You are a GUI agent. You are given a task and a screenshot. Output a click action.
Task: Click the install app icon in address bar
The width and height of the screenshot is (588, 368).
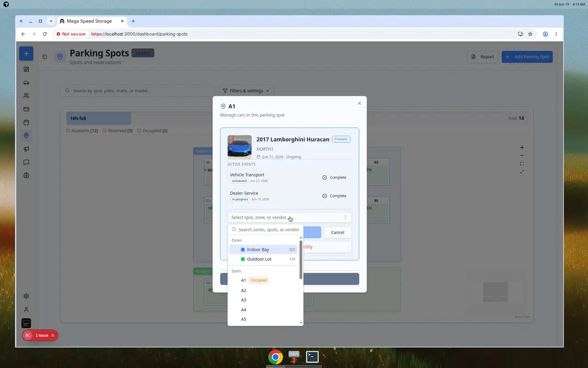click(520, 34)
